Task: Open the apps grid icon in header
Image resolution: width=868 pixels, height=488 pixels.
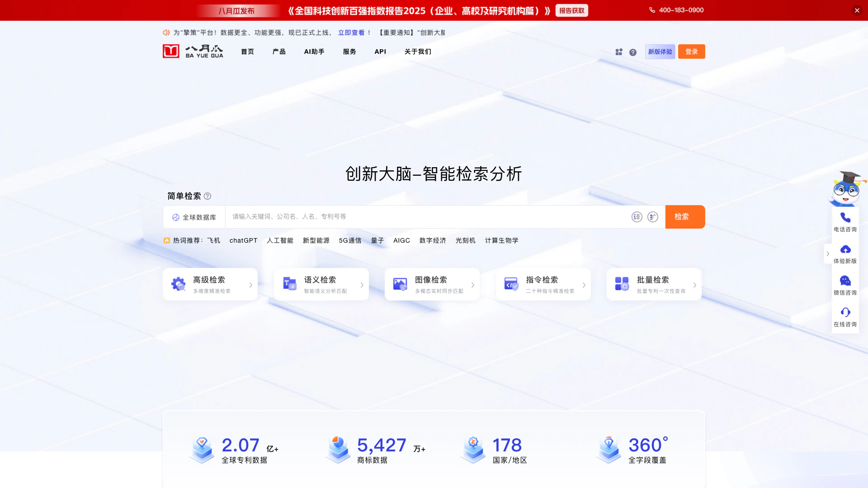Action: (x=619, y=52)
